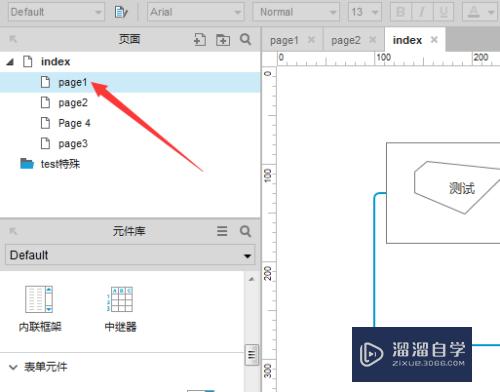Click the add page icon
The image size is (500, 392).
click(200, 40)
